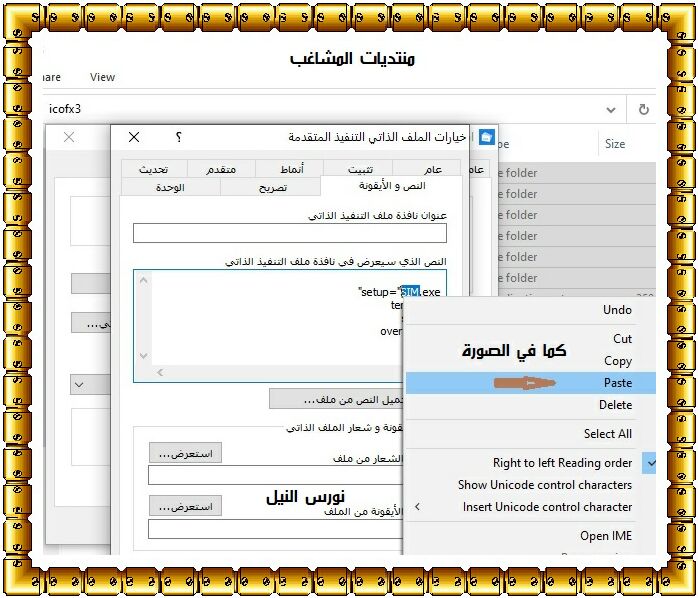
Task: Select Copy in the context menu
Action: 617,361
